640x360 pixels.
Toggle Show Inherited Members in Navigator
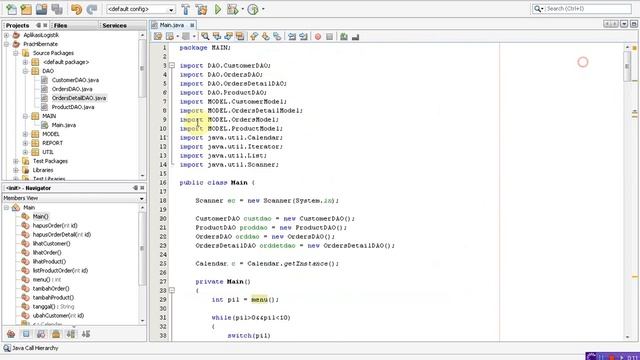[x=11, y=334]
